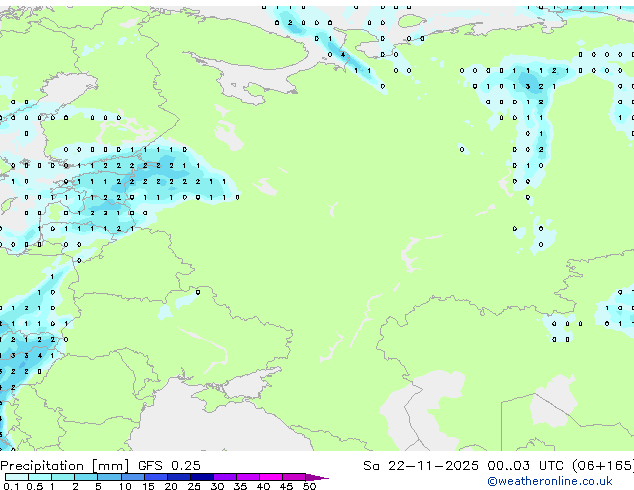Viewport: 634px width, 490px height.
Task: Click the 20–25 mm legend color box
Action: 179,477
